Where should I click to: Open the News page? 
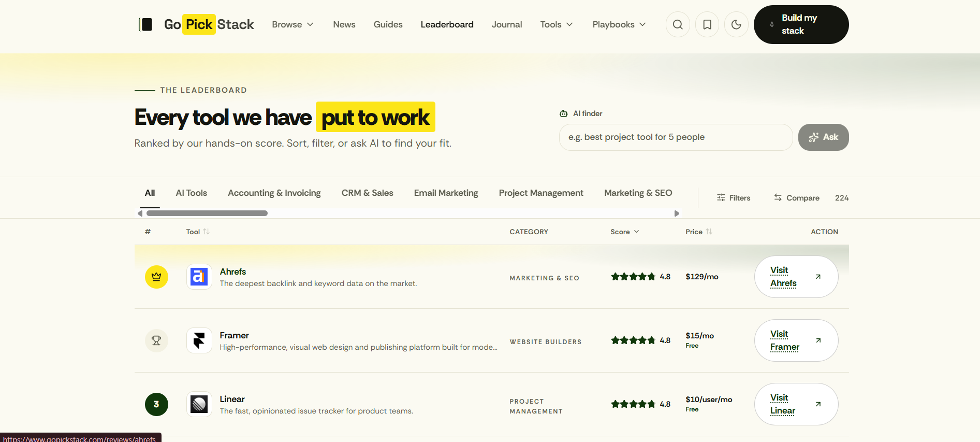[344, 24]
